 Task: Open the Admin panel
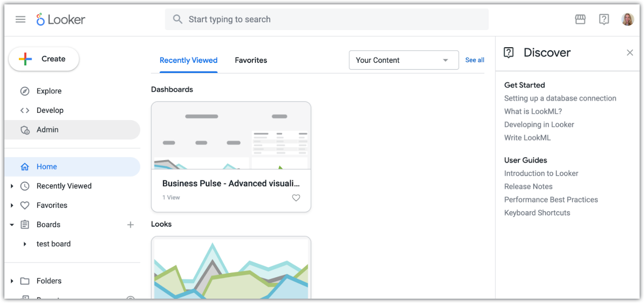(x=47, y=129)
